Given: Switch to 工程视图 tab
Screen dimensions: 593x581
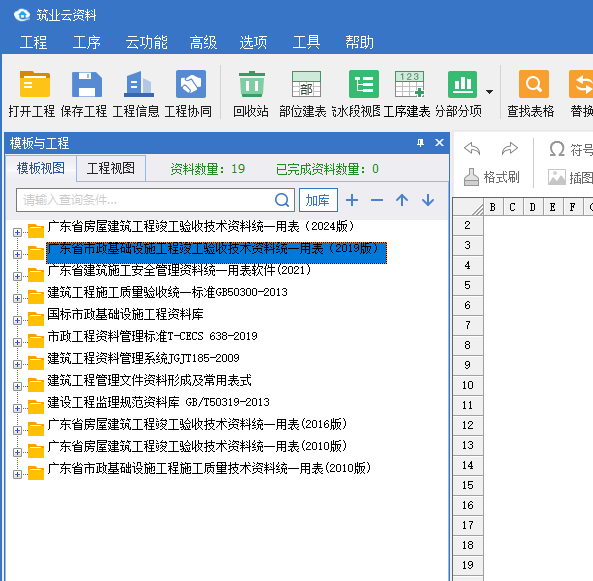Looking at the screenshot, I should (x=111, y=168).
